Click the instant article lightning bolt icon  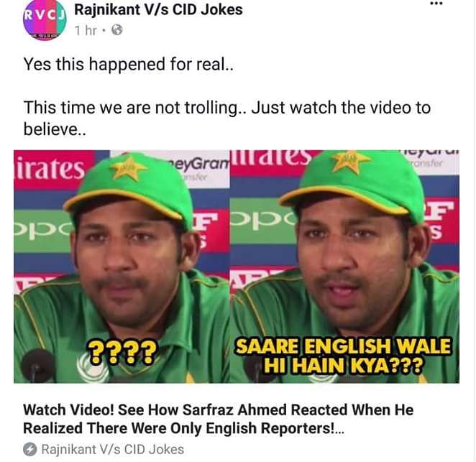pyautogui.click(x=29, y=449)
